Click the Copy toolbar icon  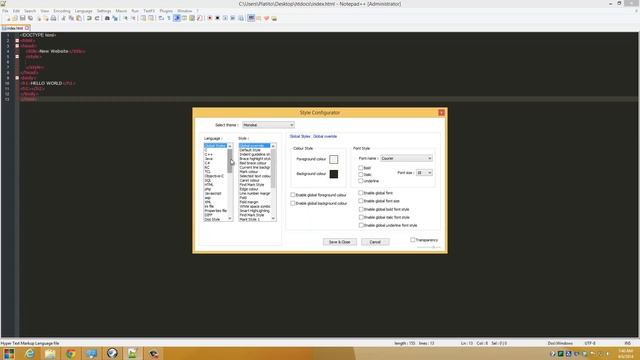coord(71,18)
